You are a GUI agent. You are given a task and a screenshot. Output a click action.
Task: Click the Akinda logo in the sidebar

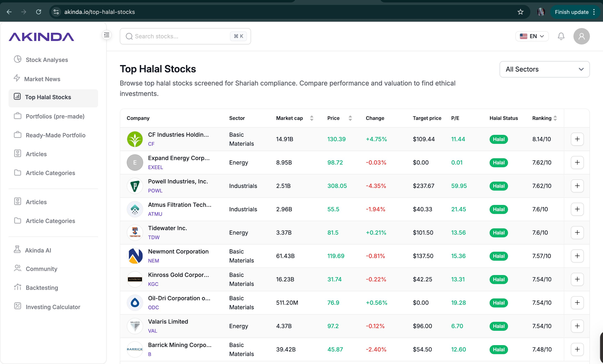[x=41, y=37]
